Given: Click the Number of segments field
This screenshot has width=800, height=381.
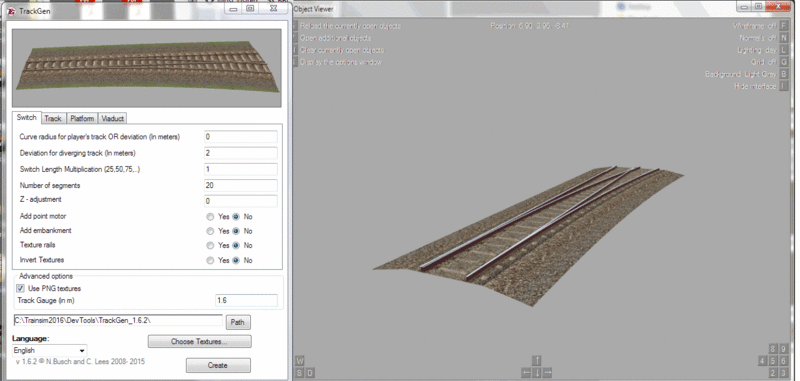Looking at the screenshot, I should tap(241, 186).
